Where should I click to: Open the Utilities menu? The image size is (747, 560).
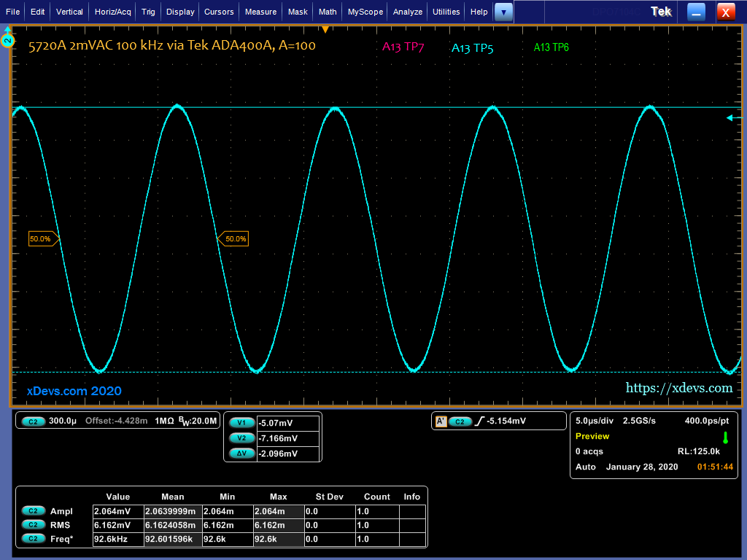tap(446, 12)
